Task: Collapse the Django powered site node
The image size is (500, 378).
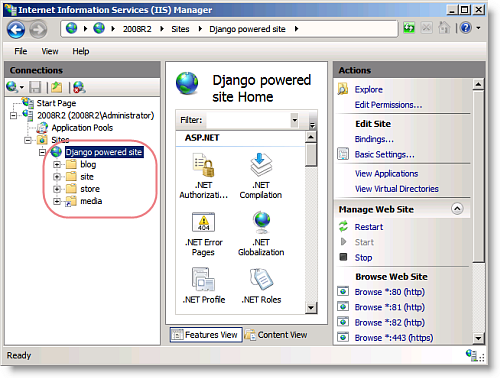Action: pos(42,152)
